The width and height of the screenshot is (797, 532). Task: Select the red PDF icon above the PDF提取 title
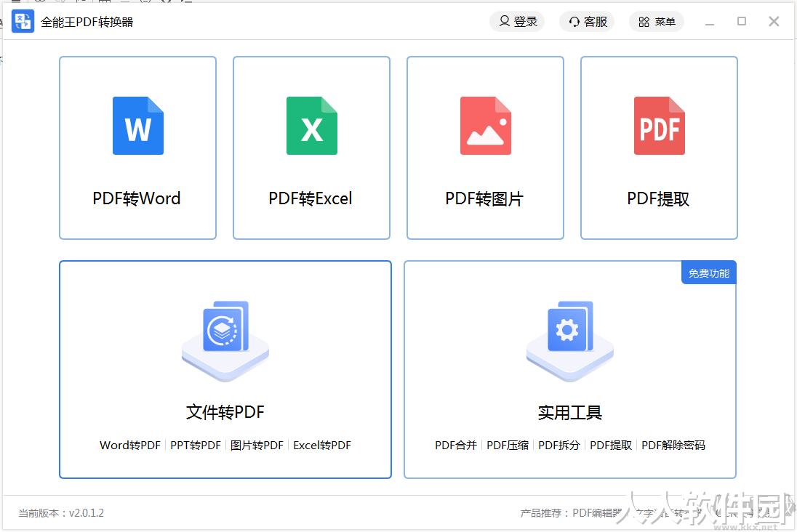tap(660, 126)
